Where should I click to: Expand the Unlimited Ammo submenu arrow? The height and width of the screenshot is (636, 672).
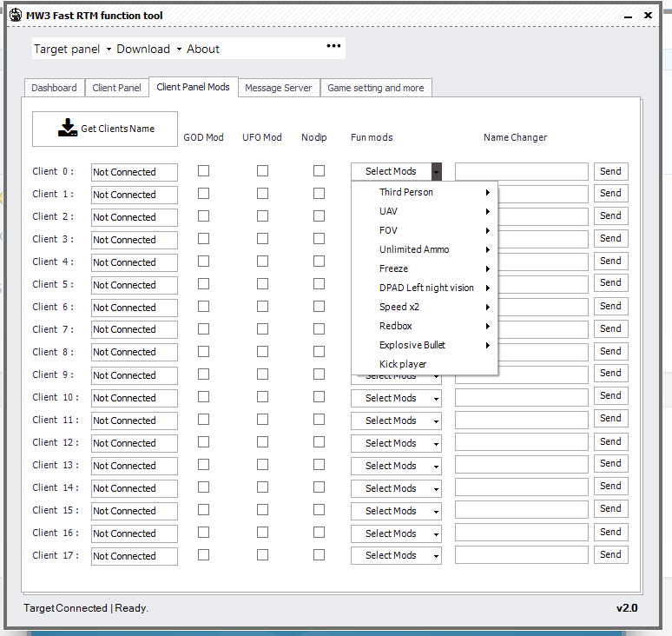point(488,249)
